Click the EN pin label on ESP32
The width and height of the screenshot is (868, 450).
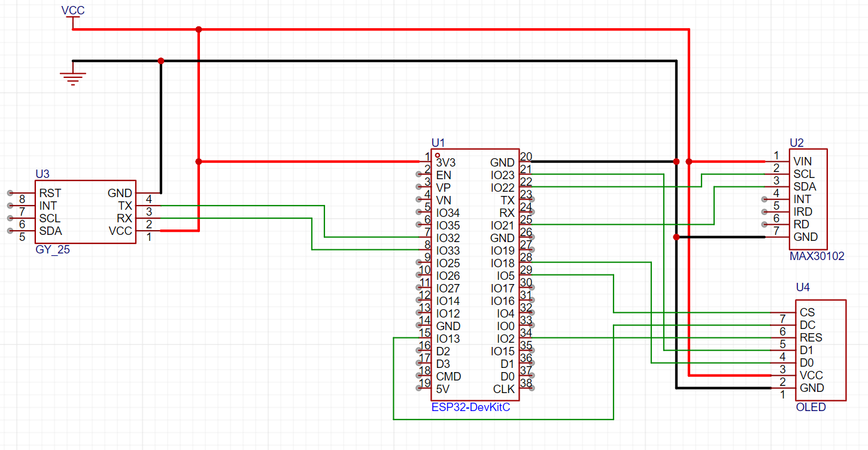pyautogui.click(x=444, y=175)
